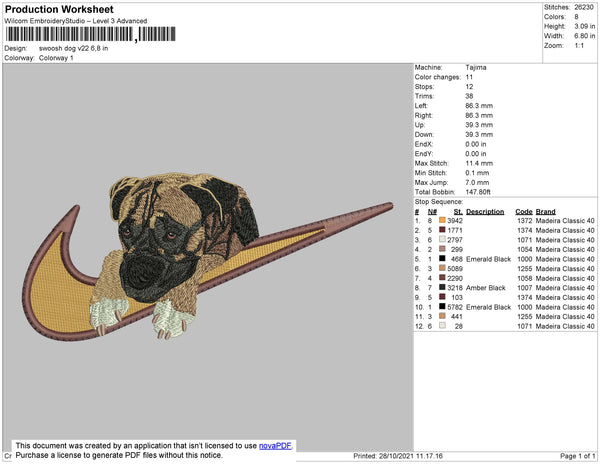Click the Stitches value '26230'
This screenshot has width=600, height=464.
click(584, 7)
